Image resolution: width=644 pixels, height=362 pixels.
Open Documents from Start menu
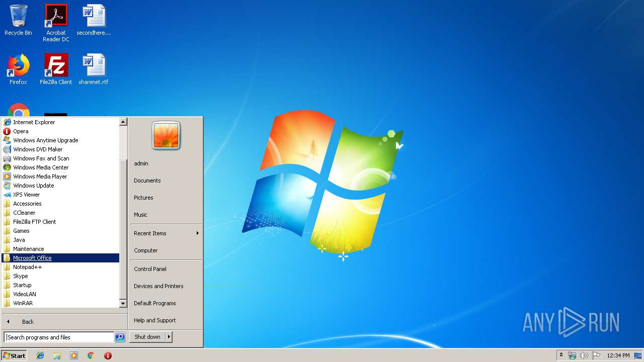point(166,180)
